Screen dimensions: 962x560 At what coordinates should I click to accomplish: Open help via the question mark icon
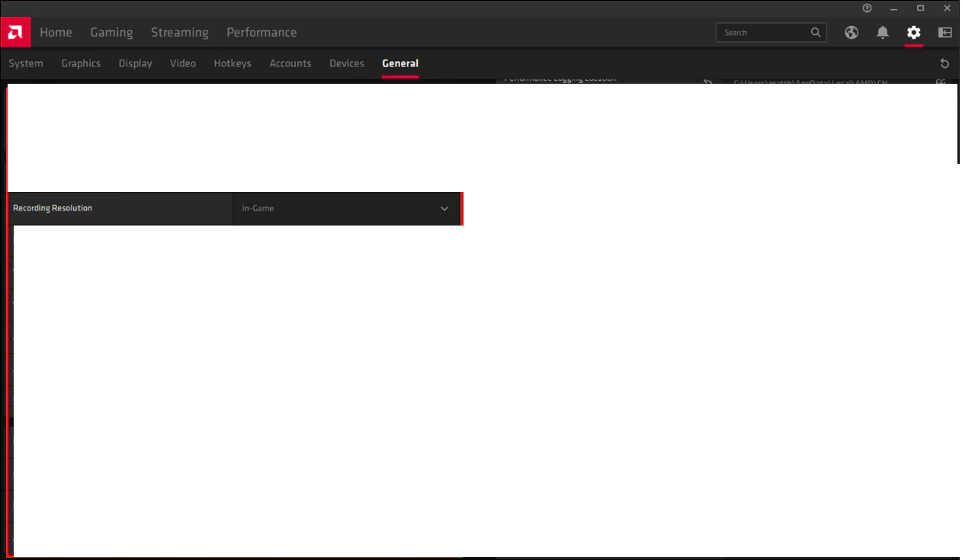tap(867, 8)
